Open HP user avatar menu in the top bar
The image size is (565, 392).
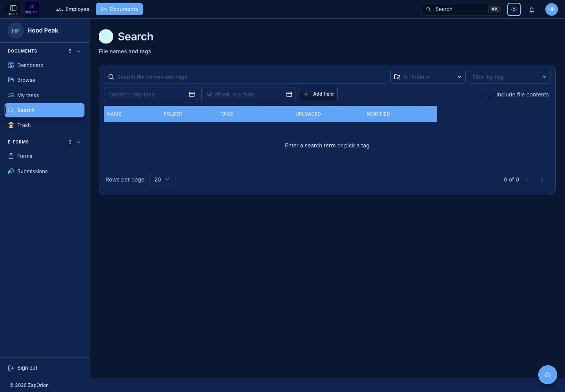coord(552,9)
